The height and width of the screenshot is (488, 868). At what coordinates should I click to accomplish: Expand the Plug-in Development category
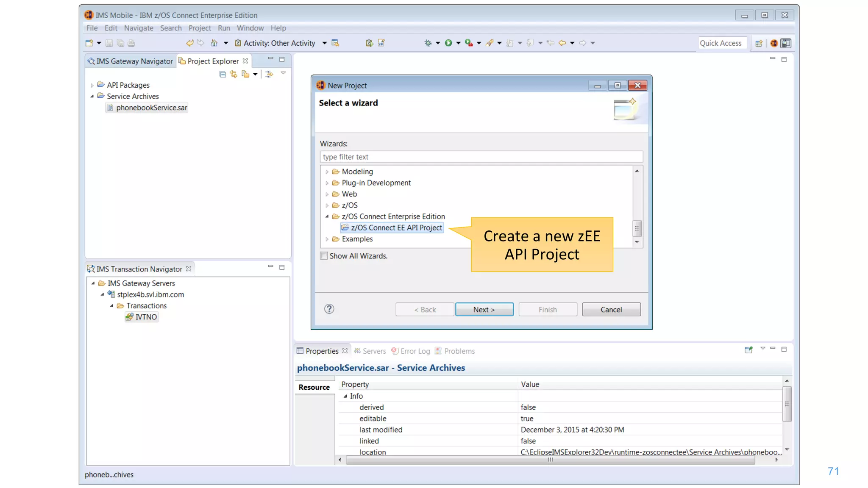(x=327, y=183)
